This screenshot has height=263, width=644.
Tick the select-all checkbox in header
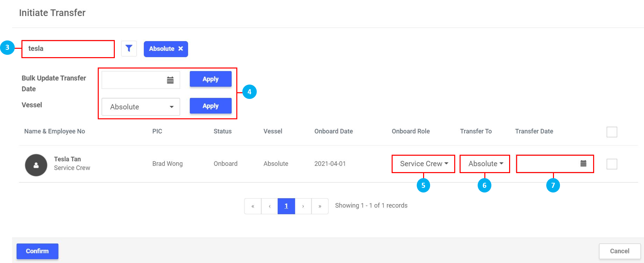pyautogui.click(x=612, y=132)
